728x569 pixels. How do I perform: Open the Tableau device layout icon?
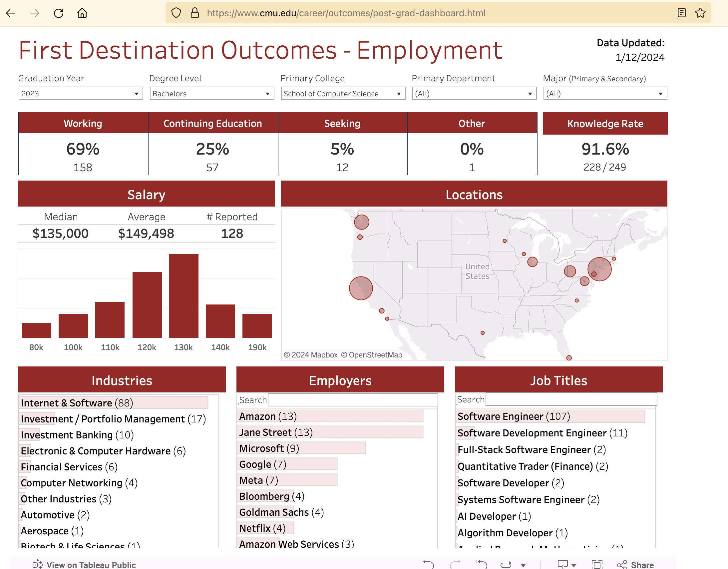click(x=563, y=564)
